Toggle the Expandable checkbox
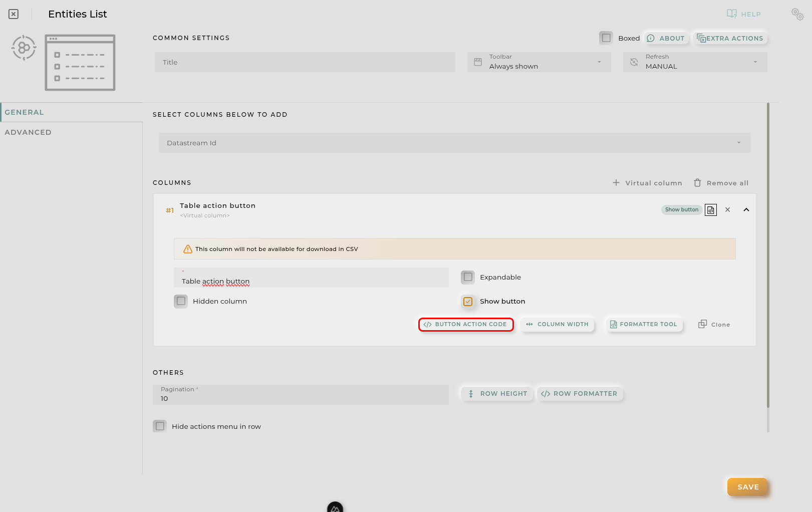Screen dimensions: 812x512 tap(467, 277)
